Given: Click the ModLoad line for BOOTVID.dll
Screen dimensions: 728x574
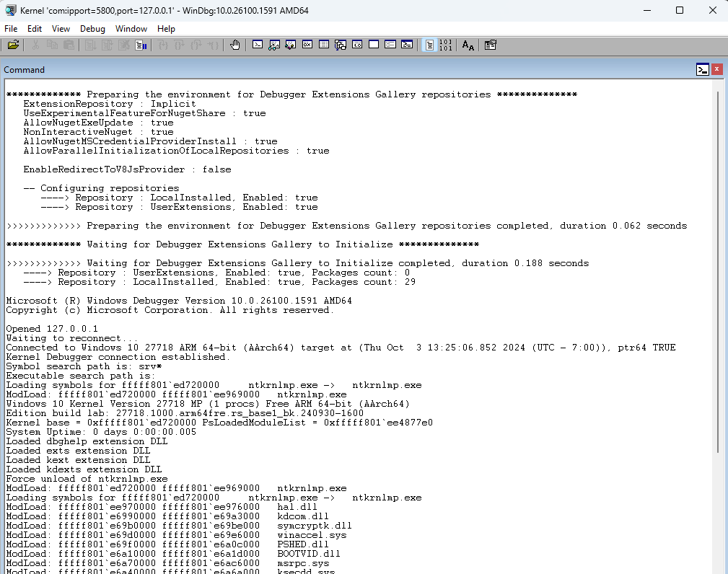Looking at the screenshot, I should [x=173, y=554].
